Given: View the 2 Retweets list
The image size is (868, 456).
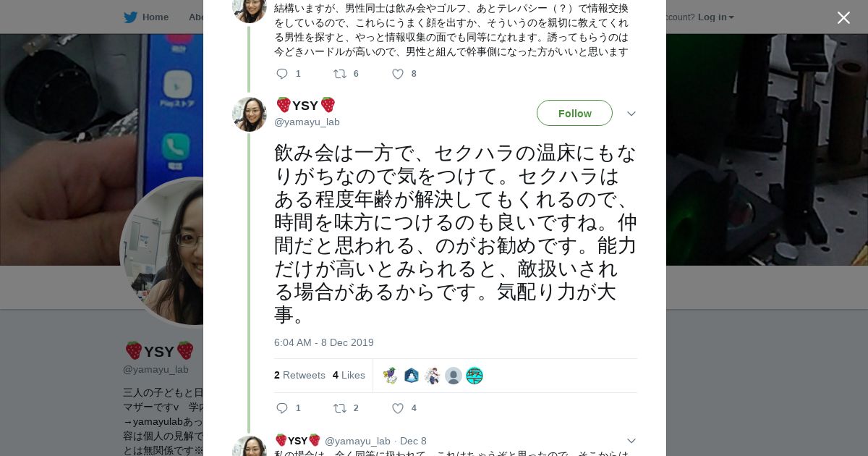Looking at the screenshot, I should point(299,375).
